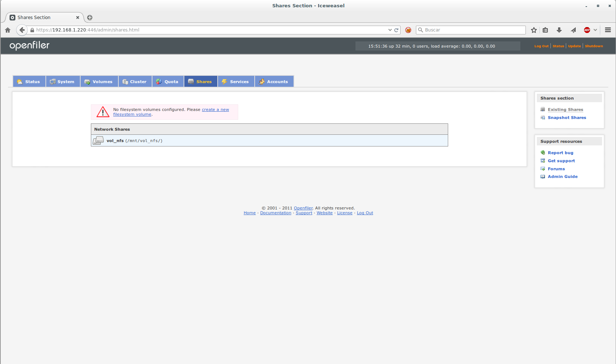Follow the 'create a new filesystem volume' link

(x=215, y=109)
